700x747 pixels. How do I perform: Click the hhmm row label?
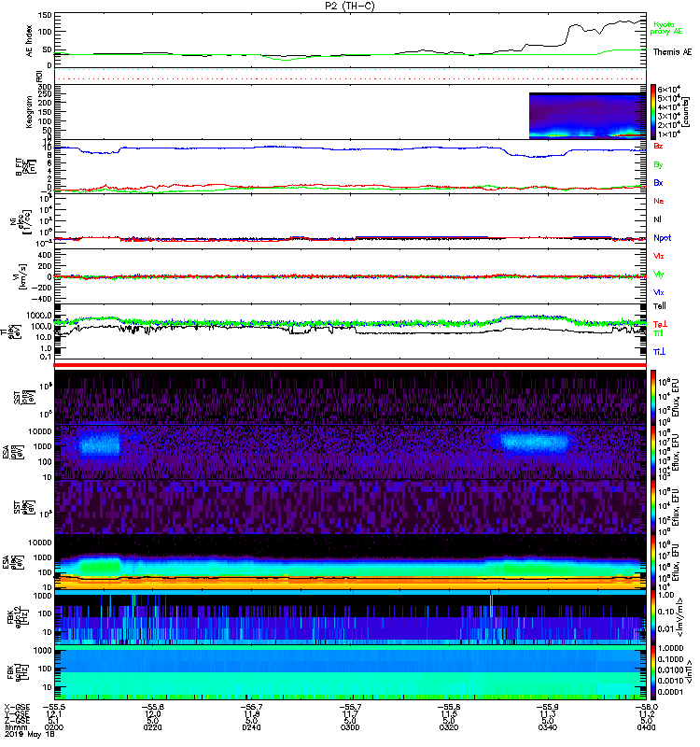click(x=16, y=727)
